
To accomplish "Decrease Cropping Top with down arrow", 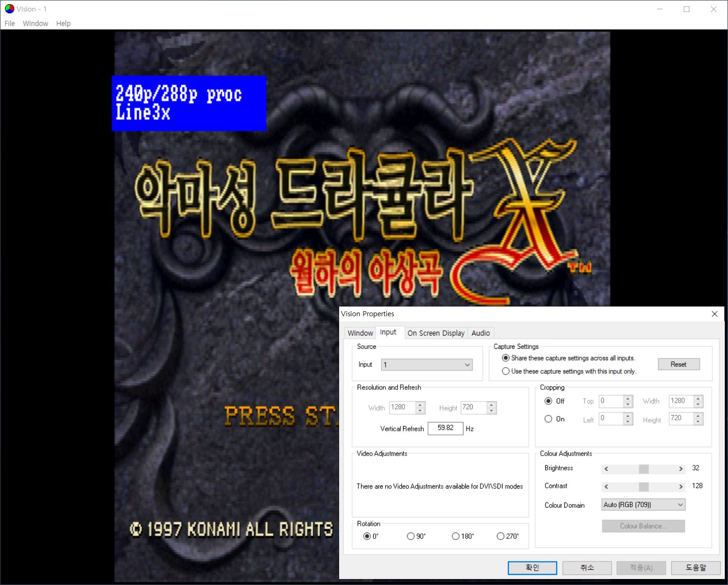I will click(628, 404).
